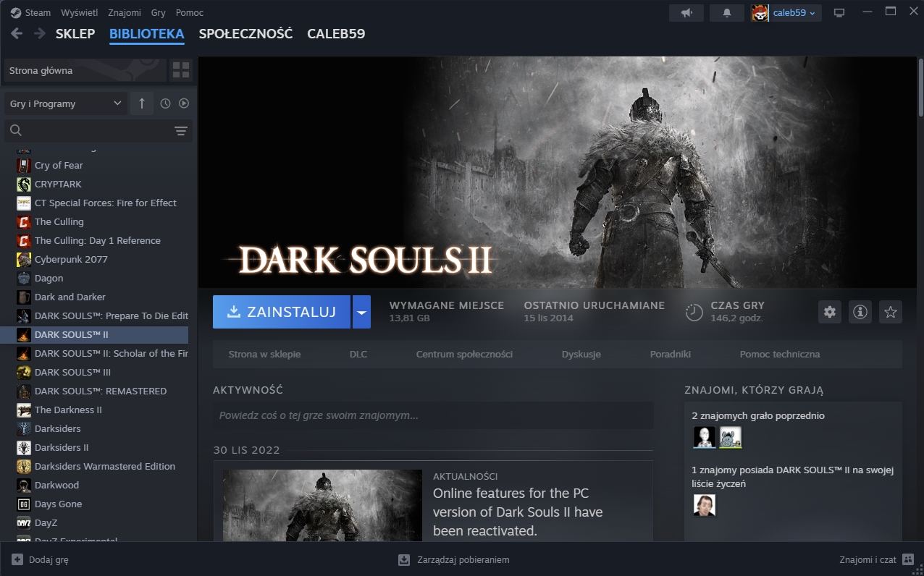
Task: Open the Pomoc menu
Action: (x=190, y=13)
